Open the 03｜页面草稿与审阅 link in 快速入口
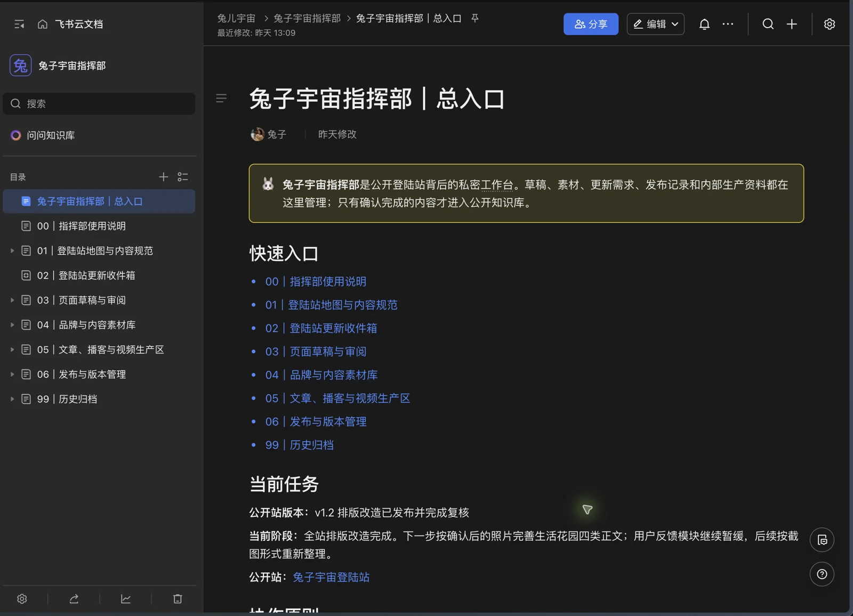This screenshot has width=853, height=616. pos(316,352)
